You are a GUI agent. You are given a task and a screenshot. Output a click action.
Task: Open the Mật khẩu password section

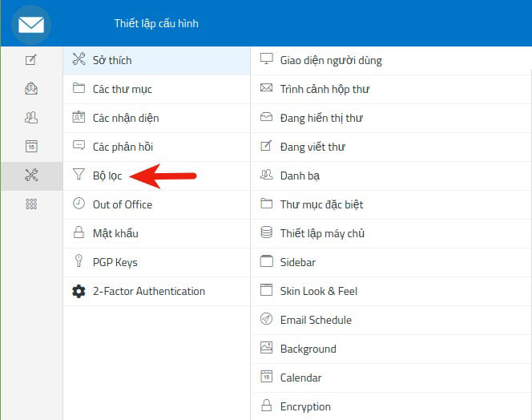point(157,233)
